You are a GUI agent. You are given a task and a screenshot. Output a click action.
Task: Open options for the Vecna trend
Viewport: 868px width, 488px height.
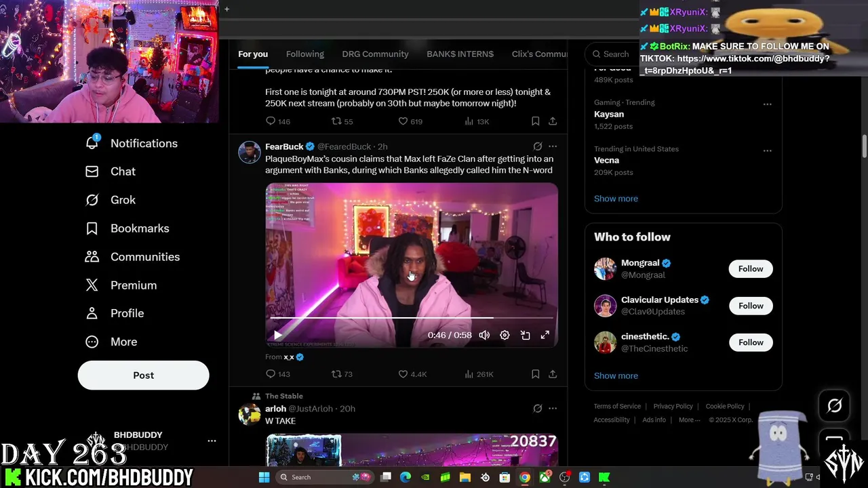[x=767, y=150]
